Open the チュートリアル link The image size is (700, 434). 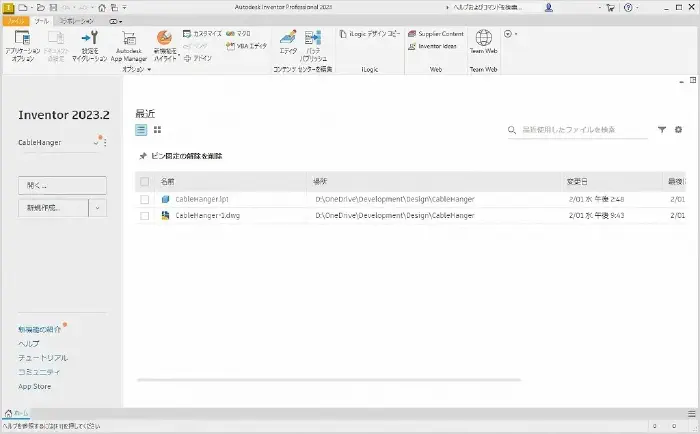(x=42, y=357)
